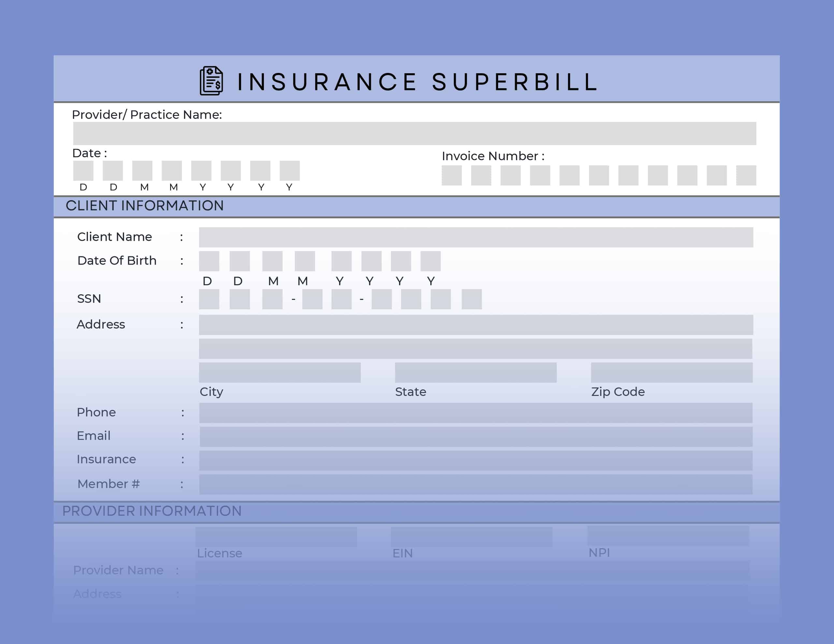This screenshot has height=644, width=834.
Task: Click the 'State' label
Action: pyautogui.click(x=410, y=392)
